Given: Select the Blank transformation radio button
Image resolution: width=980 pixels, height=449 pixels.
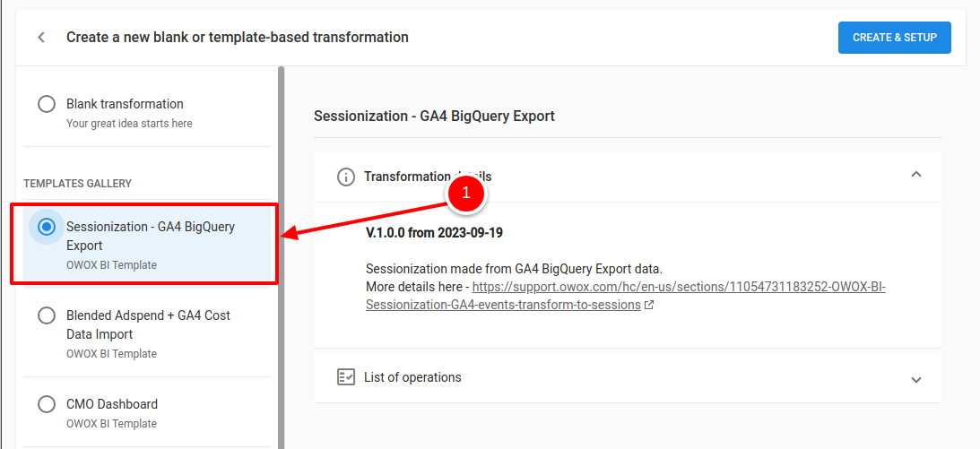Looking at the screenshot, I should coord(47,104).
